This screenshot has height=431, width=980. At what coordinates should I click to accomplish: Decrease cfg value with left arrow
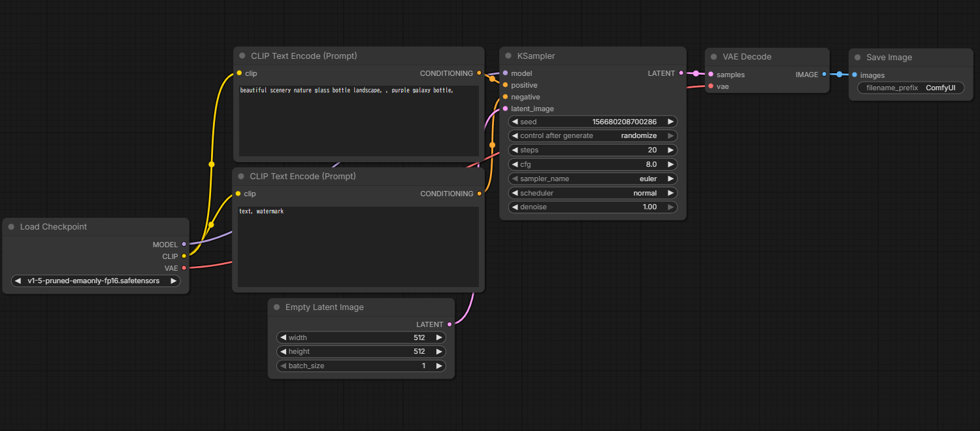pos(515,165)
